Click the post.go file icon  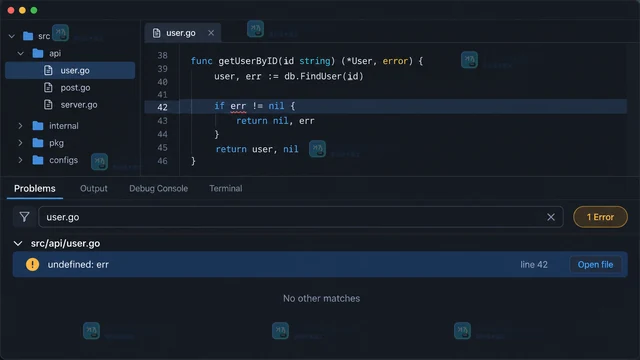(48, 87)
